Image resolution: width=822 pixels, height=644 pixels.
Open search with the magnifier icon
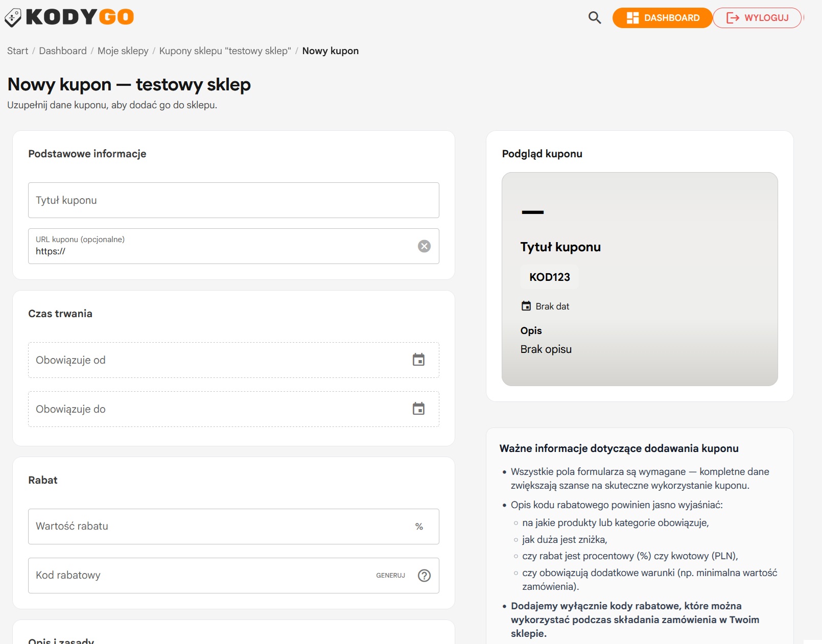(x=594, y=18)
